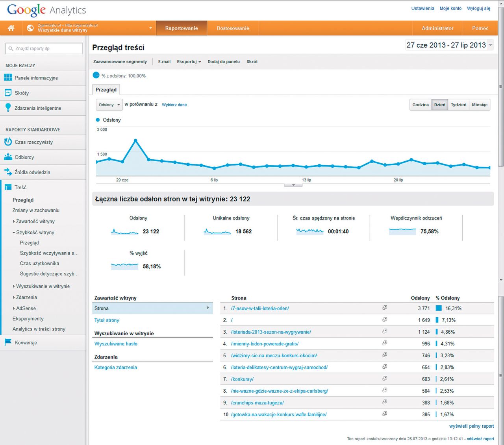Open the Administrator tab
Image resolution: width=504 pixels, height=445 pixels.
(x=437, y=28)
